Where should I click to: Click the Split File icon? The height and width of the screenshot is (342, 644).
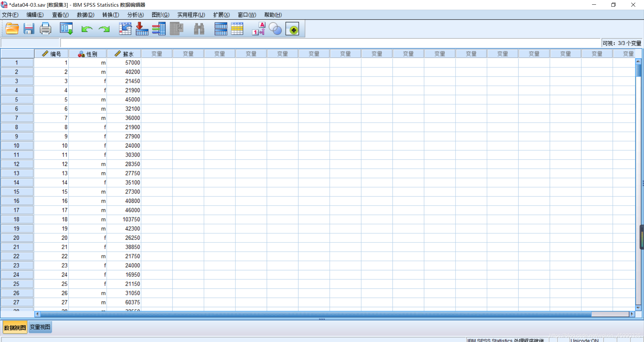click(221, 29)
